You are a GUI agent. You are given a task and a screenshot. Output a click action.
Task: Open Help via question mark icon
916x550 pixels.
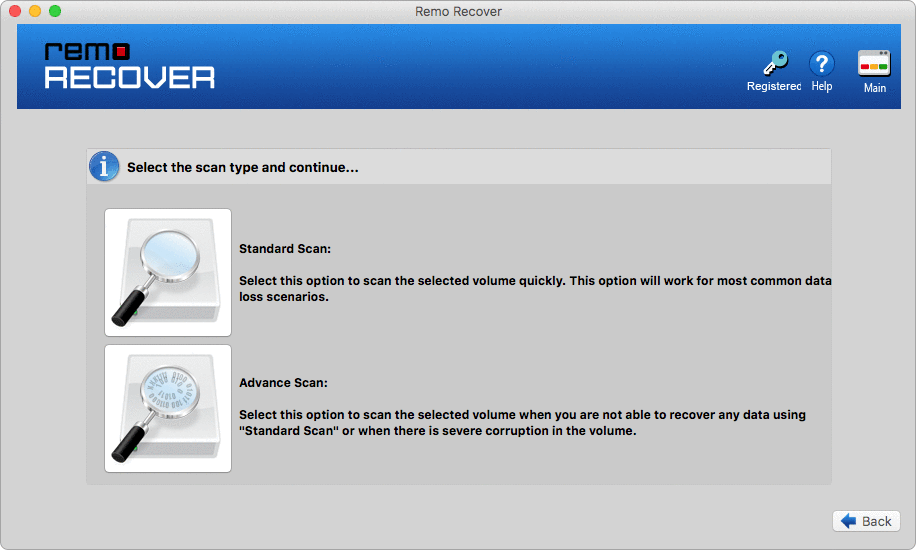click(821, 63)
